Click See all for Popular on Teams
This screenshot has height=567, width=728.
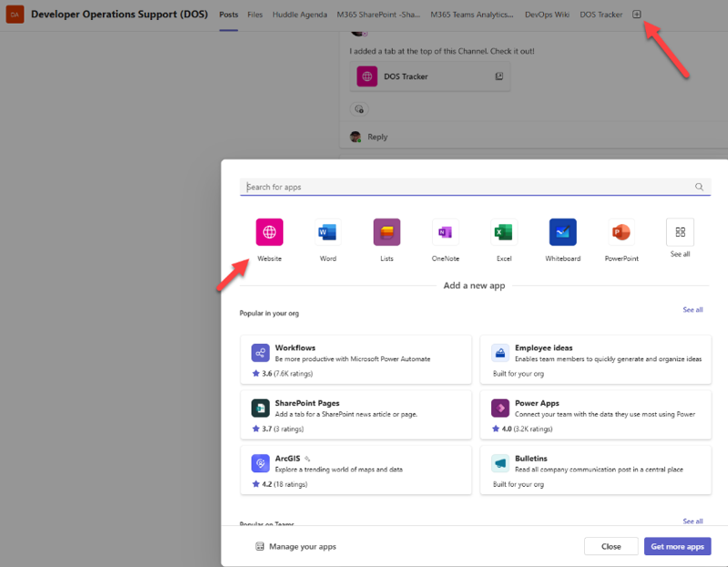coord(692,521)
